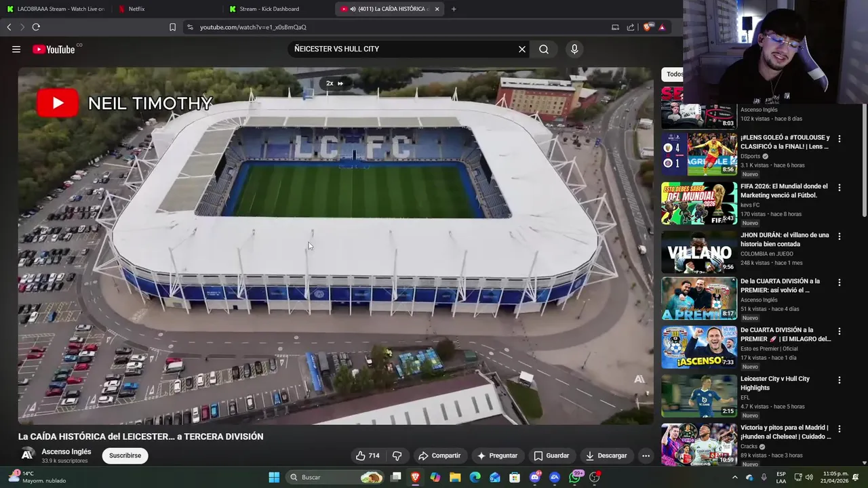Open options for Esto es Premier video

tap(840, 331)
